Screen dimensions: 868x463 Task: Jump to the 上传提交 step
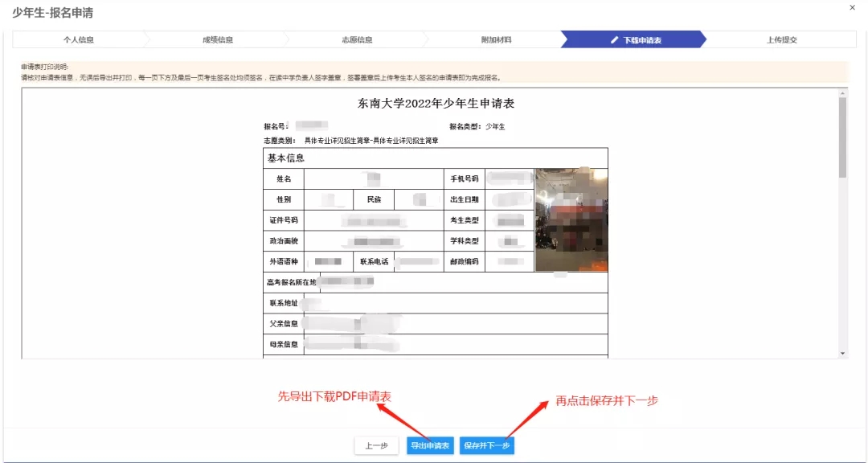click(x=781, y=40)
